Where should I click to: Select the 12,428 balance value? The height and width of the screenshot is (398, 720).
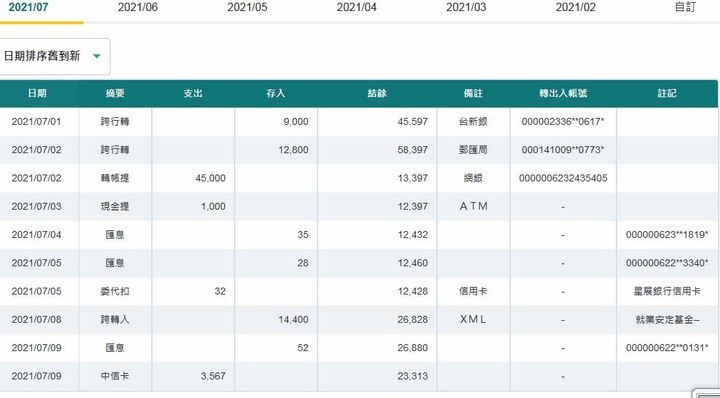412,291
